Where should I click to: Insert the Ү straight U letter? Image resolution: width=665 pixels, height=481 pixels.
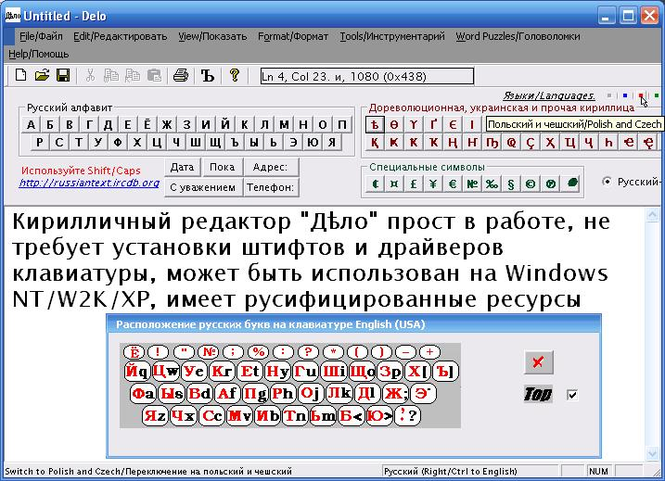pyautogui.click(x=414, y=124)
